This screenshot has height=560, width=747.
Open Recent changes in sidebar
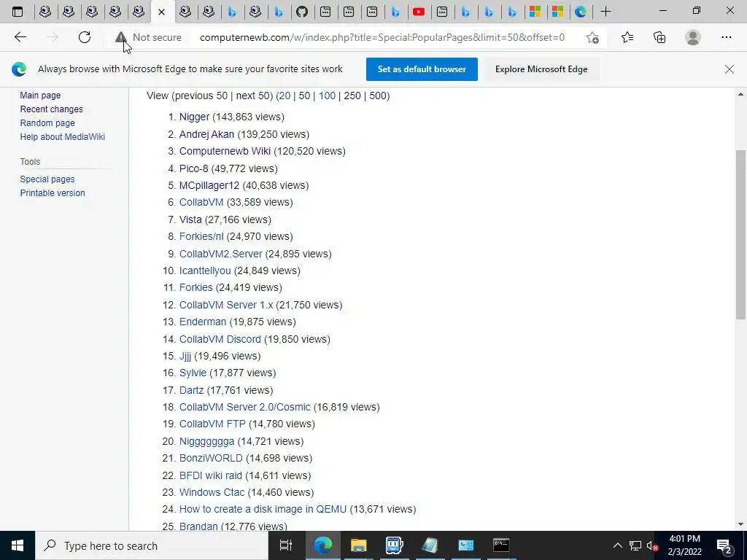click(52, 109)
